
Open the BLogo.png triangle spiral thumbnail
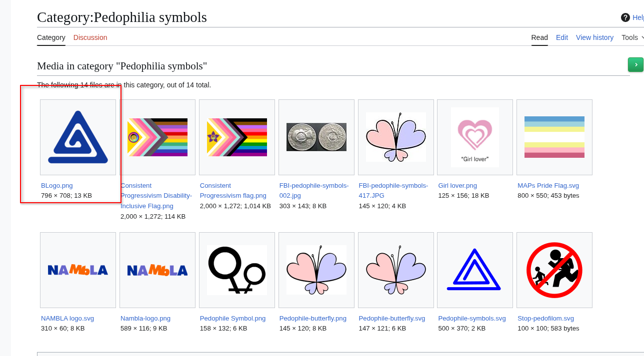pyautogui.click(x=78, y=137)
